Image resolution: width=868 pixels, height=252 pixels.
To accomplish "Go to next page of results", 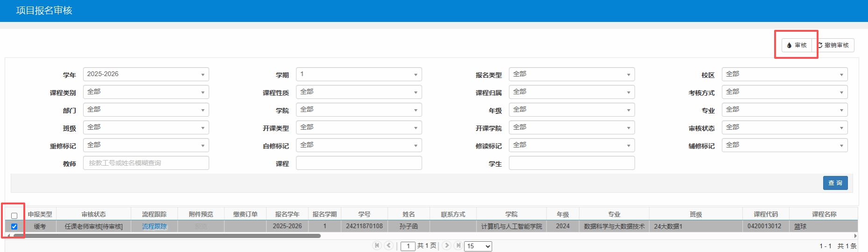I will 447,245.
